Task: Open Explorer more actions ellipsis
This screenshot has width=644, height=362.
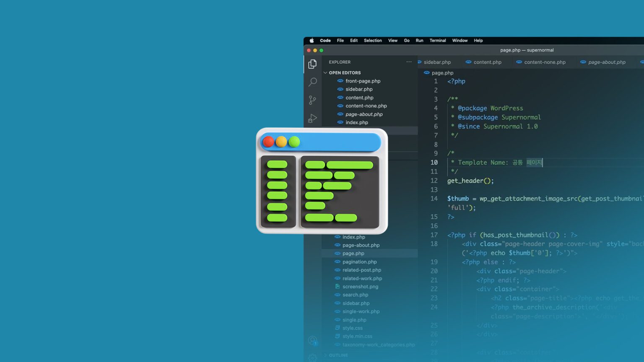Action: click(x=409, y=62)
